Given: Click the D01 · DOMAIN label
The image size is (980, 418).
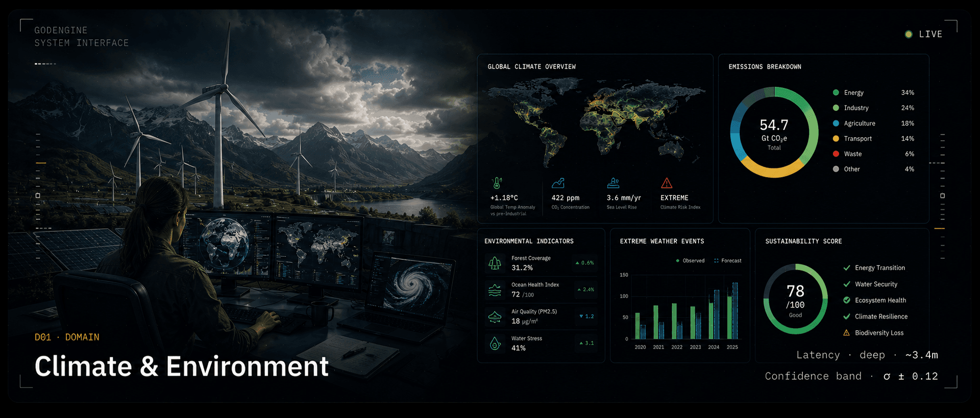Looking at the screenshot, I should click(x=67, y=337).
